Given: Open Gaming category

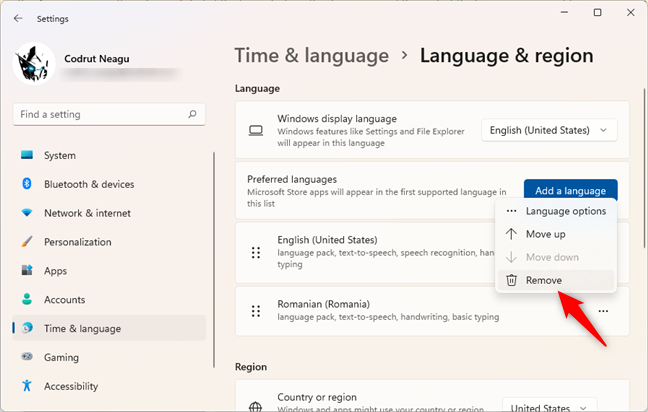Looking at the screenshot, I should pyautogui.click(x=109, y=357).
